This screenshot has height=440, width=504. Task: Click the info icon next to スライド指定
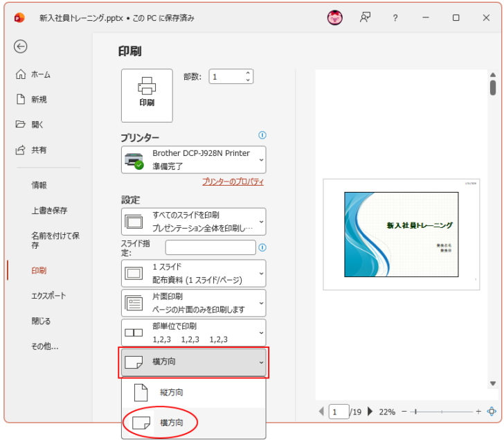click(x=262, y=247)
